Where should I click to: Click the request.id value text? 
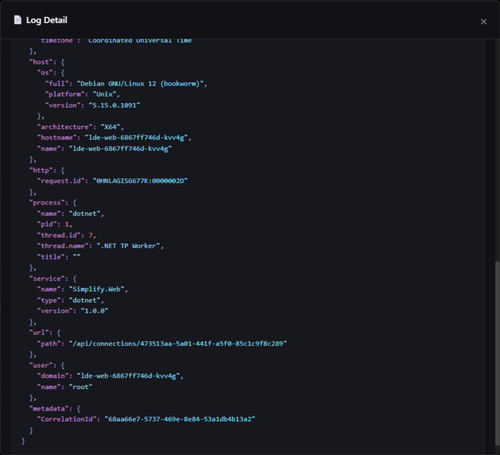pyautogui.click(x=140, y=181)
